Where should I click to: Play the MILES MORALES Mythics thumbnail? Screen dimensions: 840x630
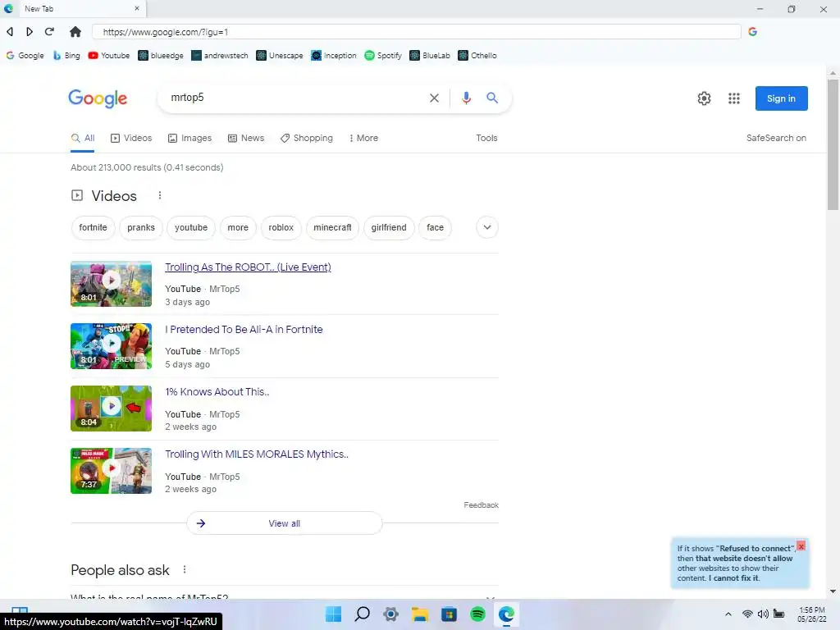(x=111, y=471)
